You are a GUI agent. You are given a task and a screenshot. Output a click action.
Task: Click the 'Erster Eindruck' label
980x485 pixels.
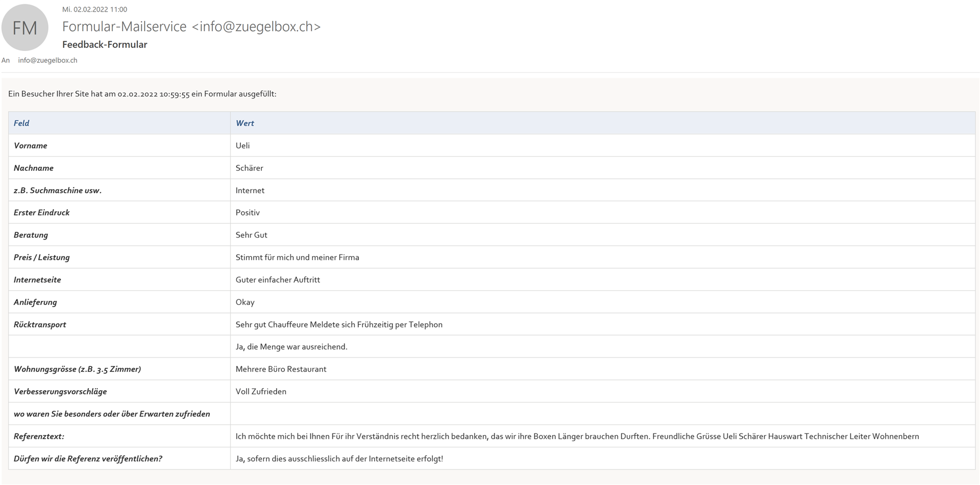click(x=42, y=213)
